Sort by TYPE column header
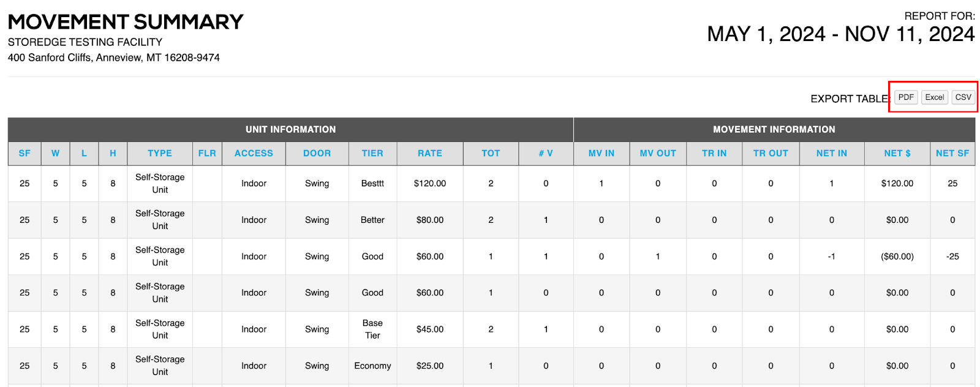Viewport: 980px width, 387px height. [x=160, y=154]
